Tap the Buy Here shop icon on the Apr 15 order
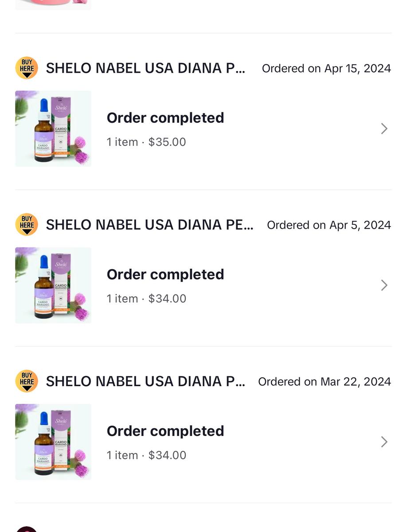 tap(27, 68)
